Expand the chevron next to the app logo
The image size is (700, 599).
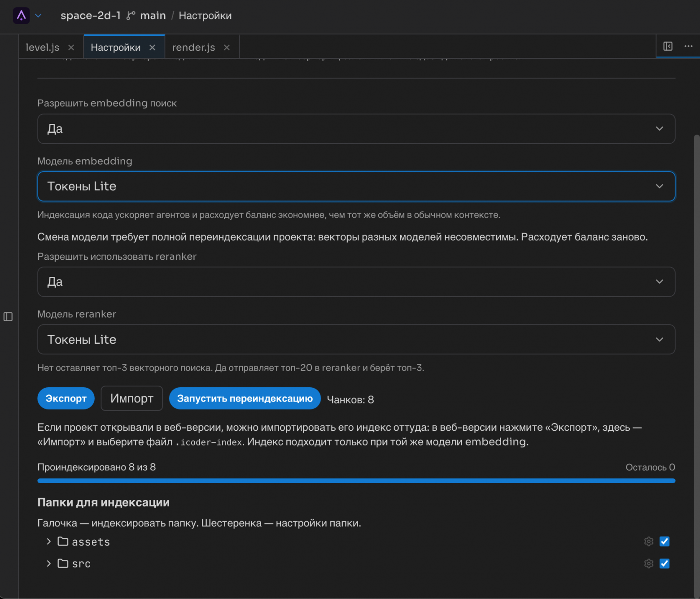[39, 16]
